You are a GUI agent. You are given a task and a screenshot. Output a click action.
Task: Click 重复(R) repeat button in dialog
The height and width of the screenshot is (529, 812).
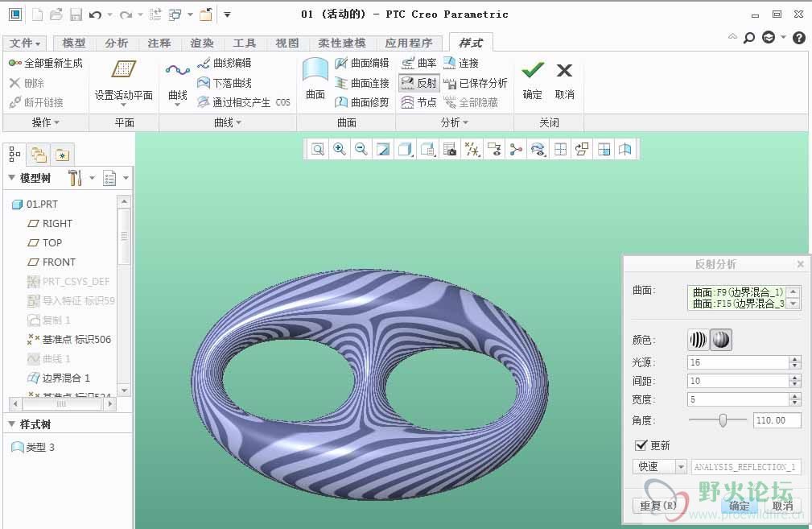658,506
